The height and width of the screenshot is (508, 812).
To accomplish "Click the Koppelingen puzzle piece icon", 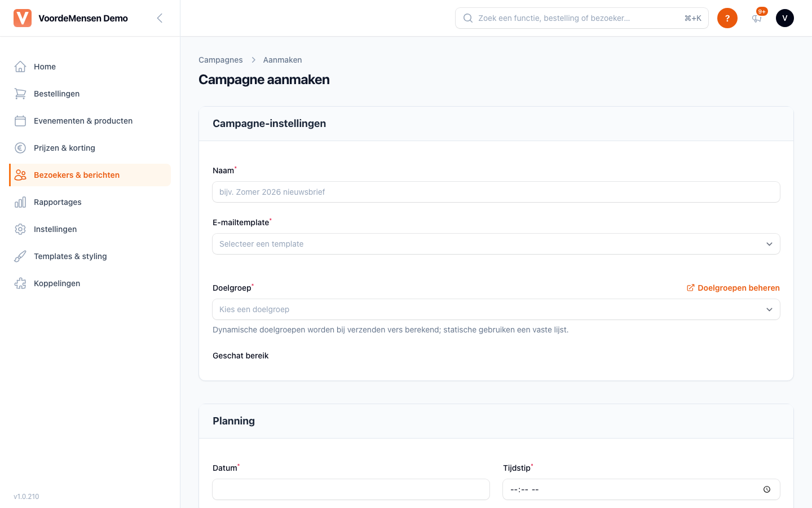I will [20, 283].
